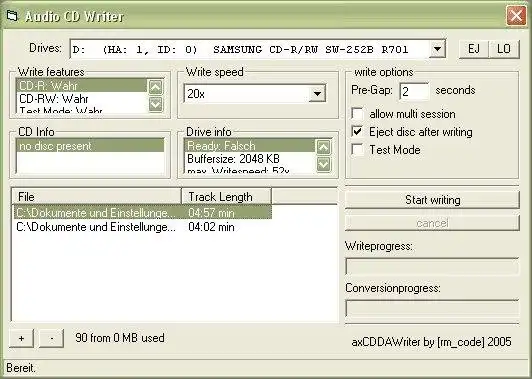This screenshot has width=532, height=379.
Task: Remove a track with the minus button
Action: click(x=51, y=338)
